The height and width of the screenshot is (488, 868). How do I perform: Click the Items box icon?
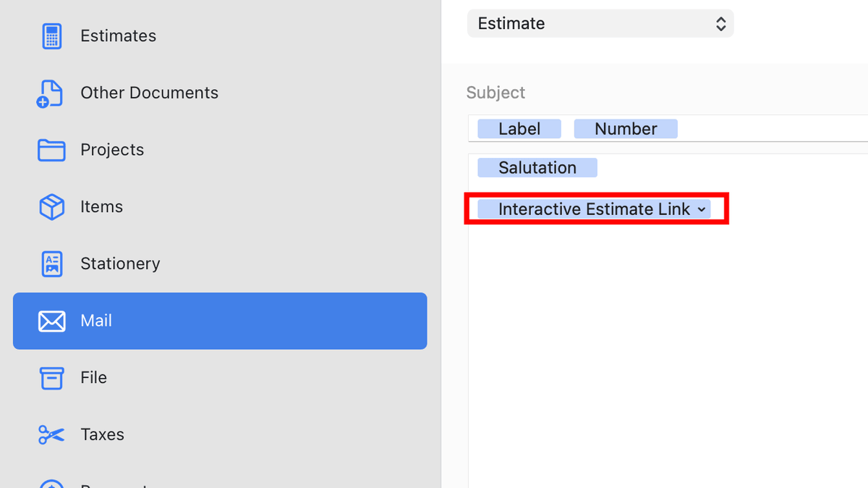51,207
